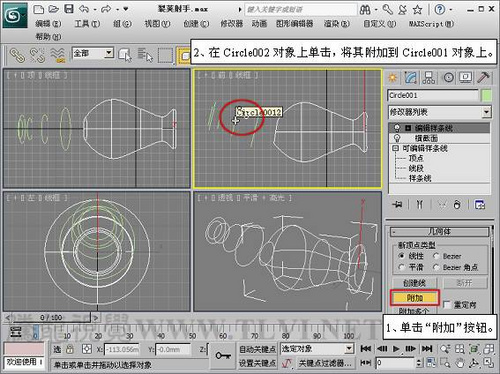Image resolution: width=500 pixels, height=374 pixels.
Task: Click the Pin Stack icon
Action: click(x=397, y=205)
